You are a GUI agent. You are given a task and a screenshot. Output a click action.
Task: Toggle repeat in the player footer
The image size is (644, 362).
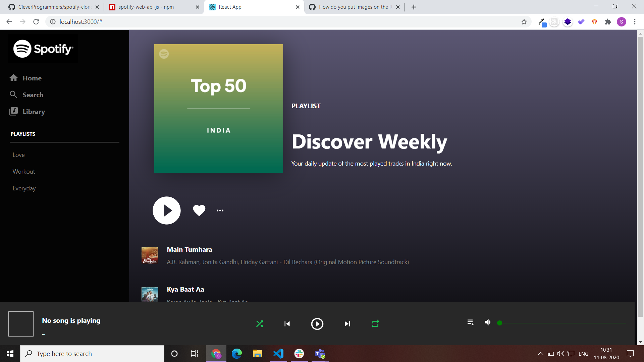pos(375,324)
